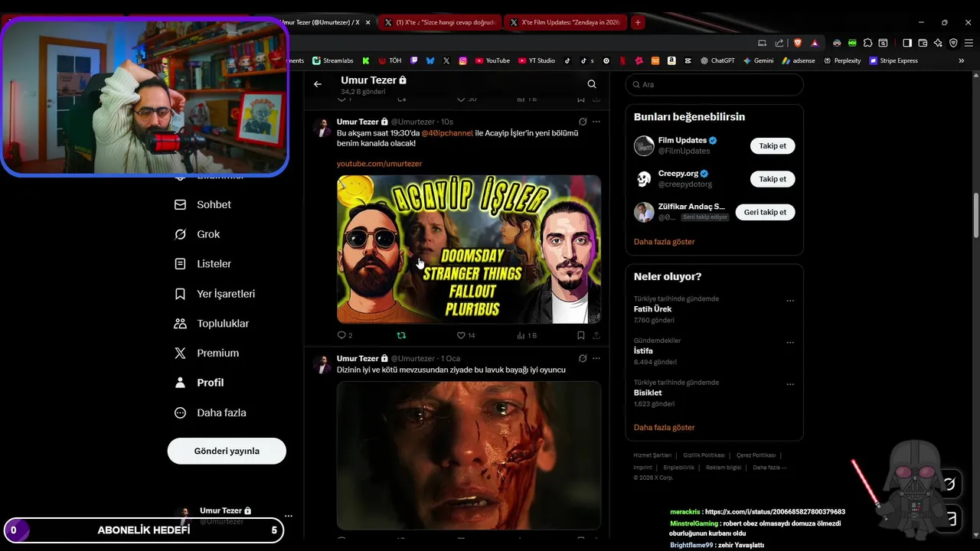Open the TÖH bookmark
The image size is (980, 551).
coord(390,60)
